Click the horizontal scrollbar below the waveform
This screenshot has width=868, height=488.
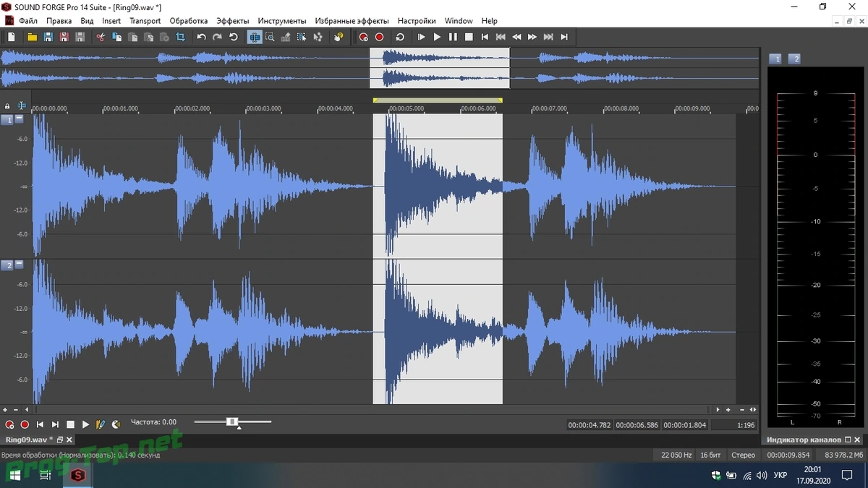(x=373, y=410)
